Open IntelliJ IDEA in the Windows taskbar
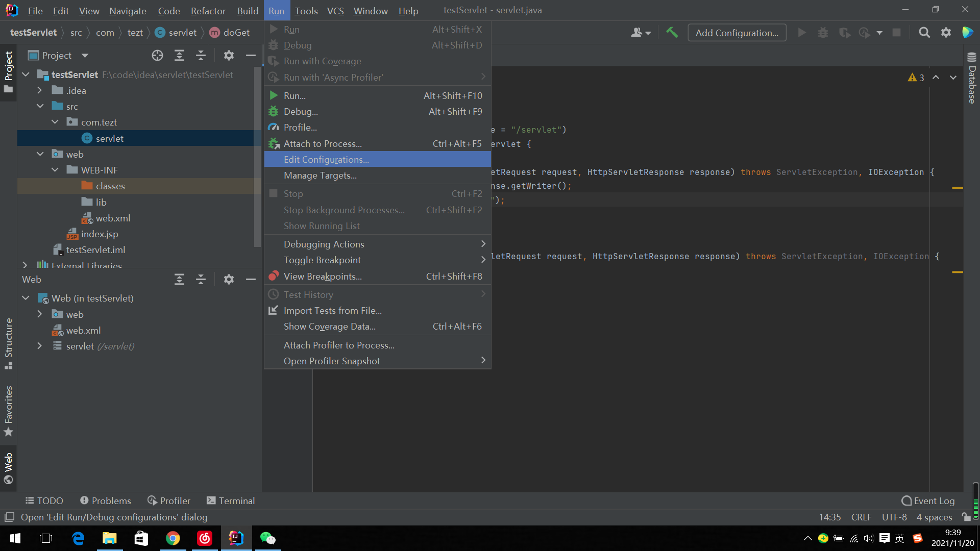 (236, 538)
